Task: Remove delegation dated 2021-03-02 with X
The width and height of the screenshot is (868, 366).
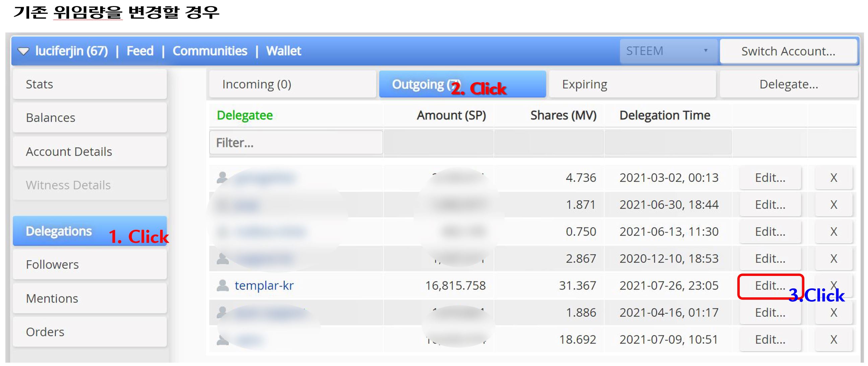Action: coord(833,177)
